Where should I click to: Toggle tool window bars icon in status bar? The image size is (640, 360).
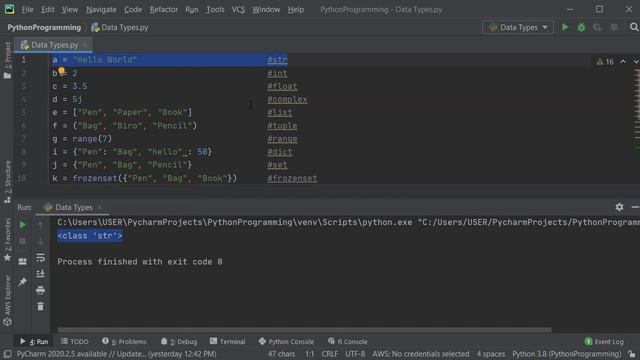(7, 354)
